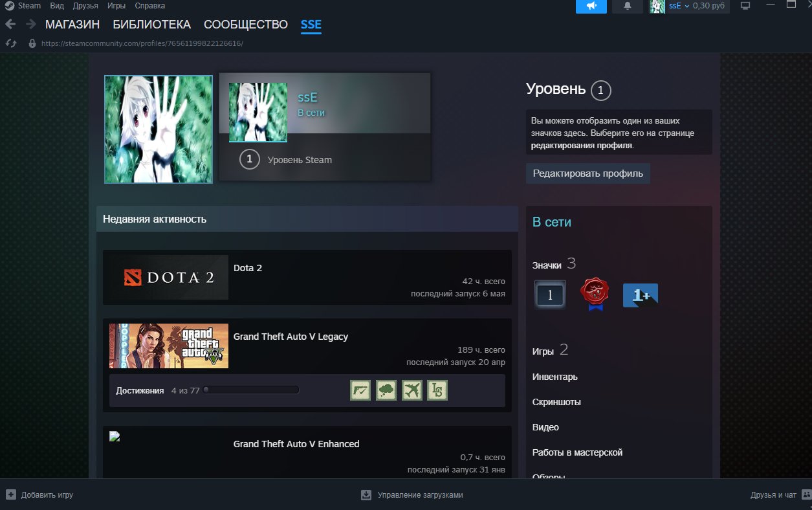Viewport: 812px width, 510px height.
Task: Click the mini profile avatar
Action: coord(258,112)
